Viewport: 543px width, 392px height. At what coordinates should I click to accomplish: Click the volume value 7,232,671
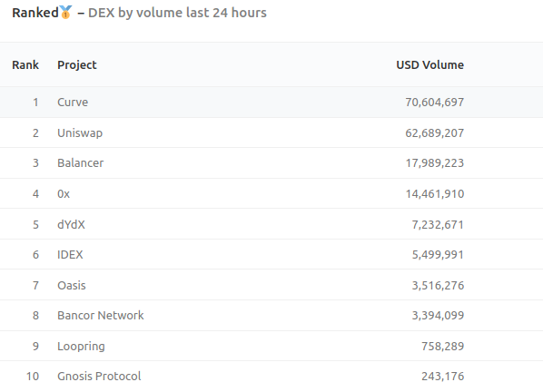[438, 225]
